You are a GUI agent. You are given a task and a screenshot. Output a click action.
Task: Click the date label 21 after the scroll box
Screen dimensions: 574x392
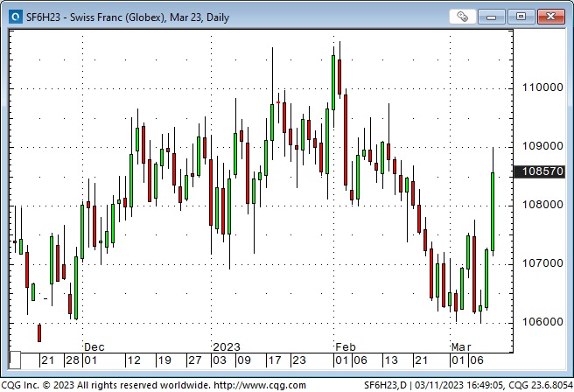click(48, 360)
